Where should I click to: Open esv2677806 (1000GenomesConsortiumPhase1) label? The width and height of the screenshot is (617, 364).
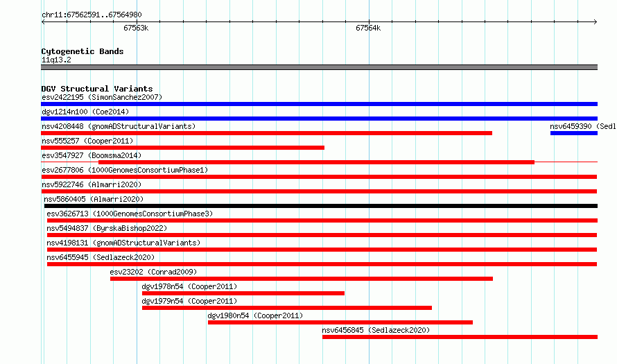[125, 170]
